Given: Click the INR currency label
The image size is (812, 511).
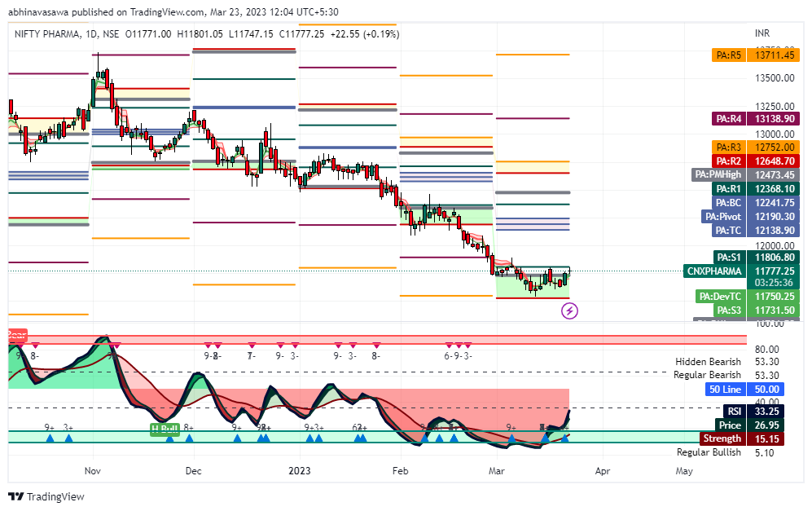Looking at the screenshot, I should 762,33.
